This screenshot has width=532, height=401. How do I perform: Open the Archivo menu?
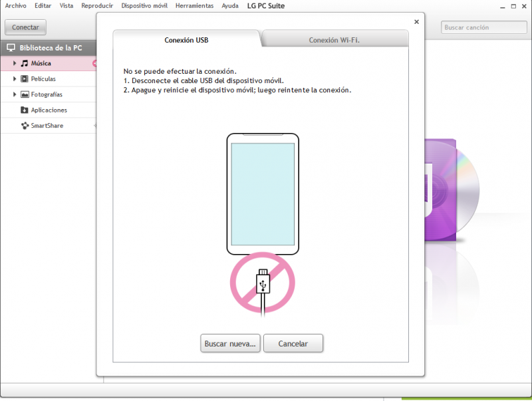[x=15, y=6]
